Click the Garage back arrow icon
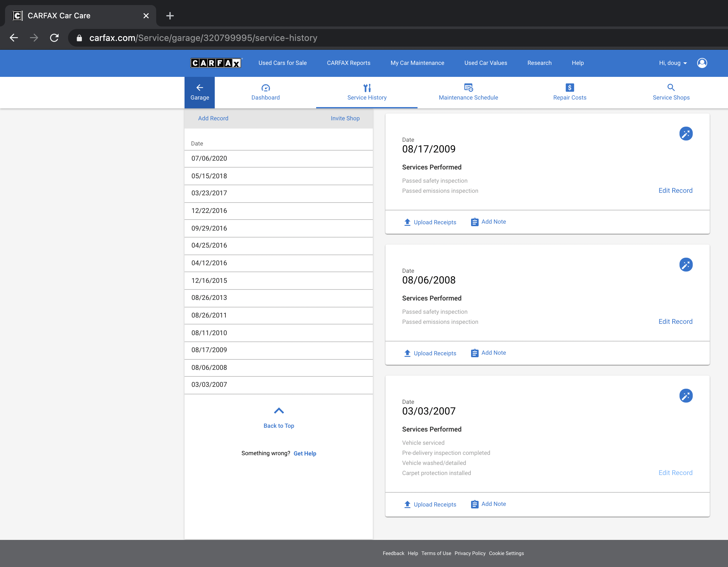Viewport: 728px width, 567px height. pos(200,88)
